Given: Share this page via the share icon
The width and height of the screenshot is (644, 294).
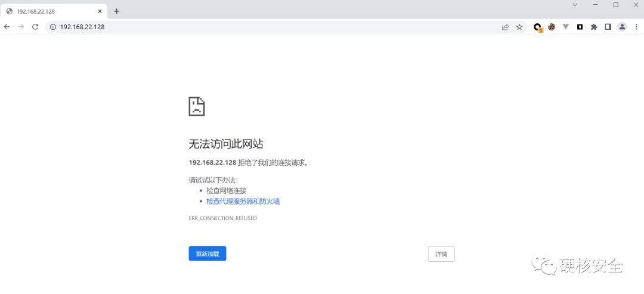Looking at the screenshot, I should tap(505, 27).
